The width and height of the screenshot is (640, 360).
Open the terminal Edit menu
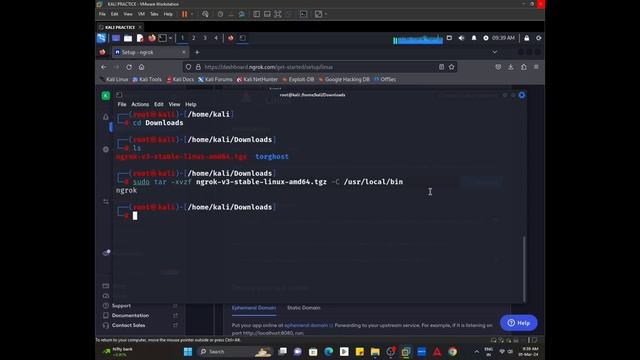click(x=159, y=104)
